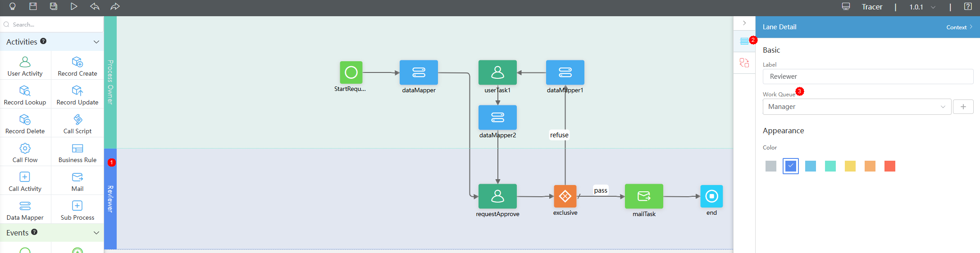The height and width of the screenshot is (253, 980).
Task: Click the lightbulb hints icon in top toolbar
Action: tap(13, 6)
